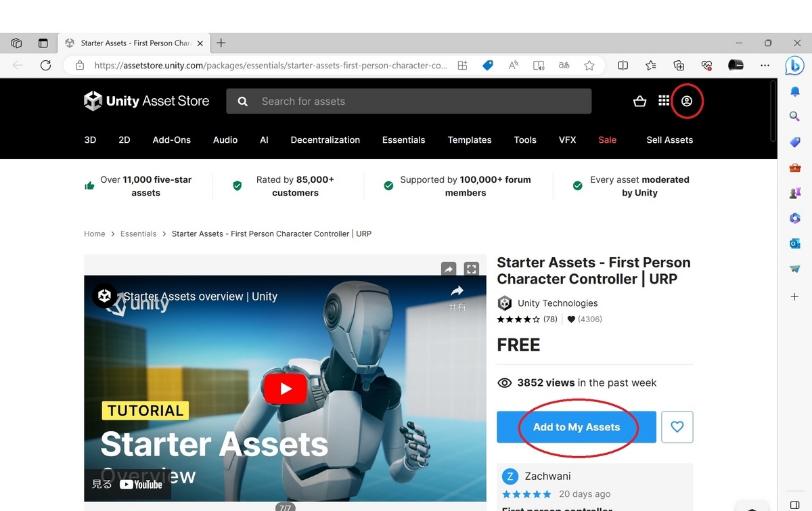The image size is (812, 511).
Task: Open Bing Copilot in the sidebar
Action: click(x=794, y=66)
